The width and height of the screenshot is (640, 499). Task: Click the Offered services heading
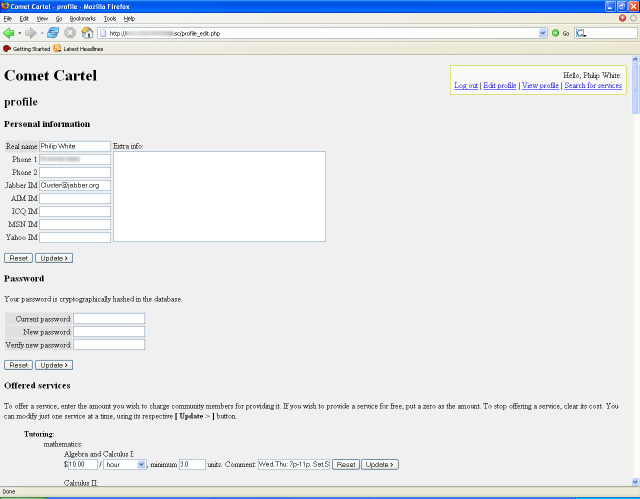(x=37, y=386)
